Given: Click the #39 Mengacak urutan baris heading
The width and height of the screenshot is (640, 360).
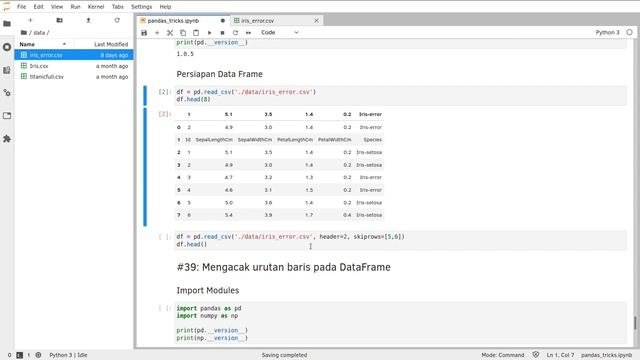Looking at the screenshot, I should tap(284, 267).
